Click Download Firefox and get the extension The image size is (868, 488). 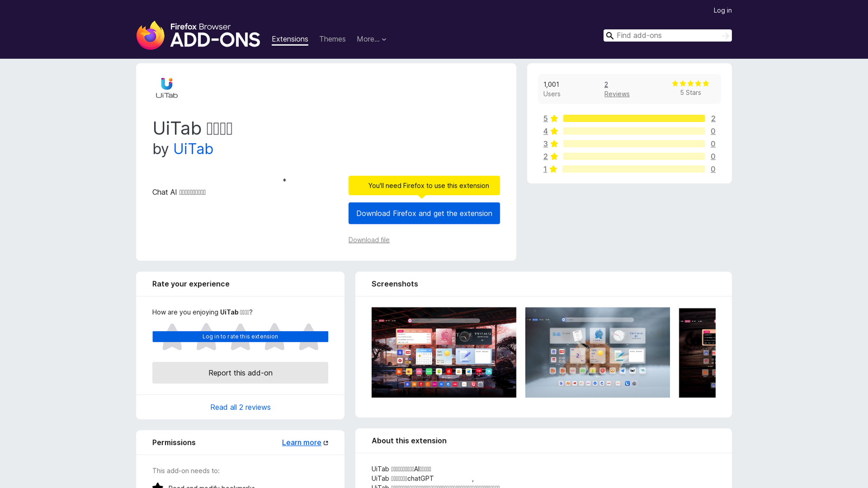click(x=424, y=213)
